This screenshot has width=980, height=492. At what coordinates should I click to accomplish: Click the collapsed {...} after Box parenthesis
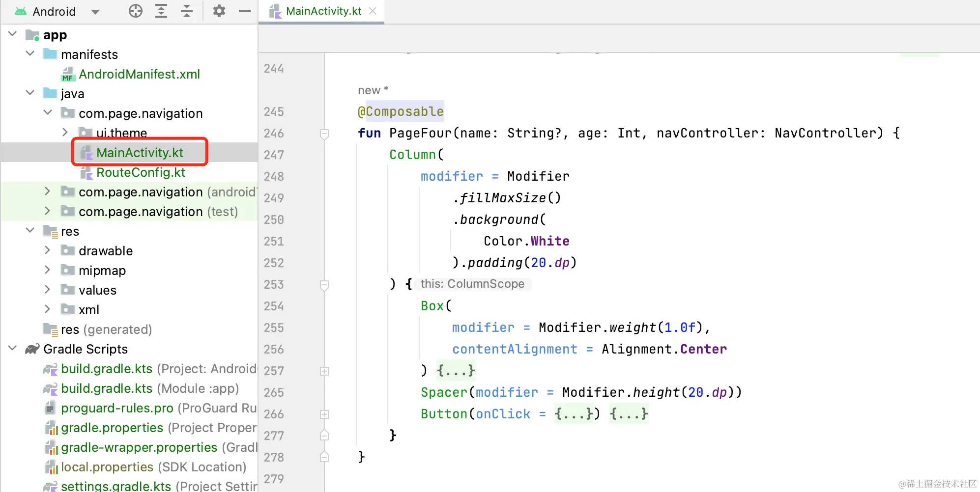tap(456, 370)
